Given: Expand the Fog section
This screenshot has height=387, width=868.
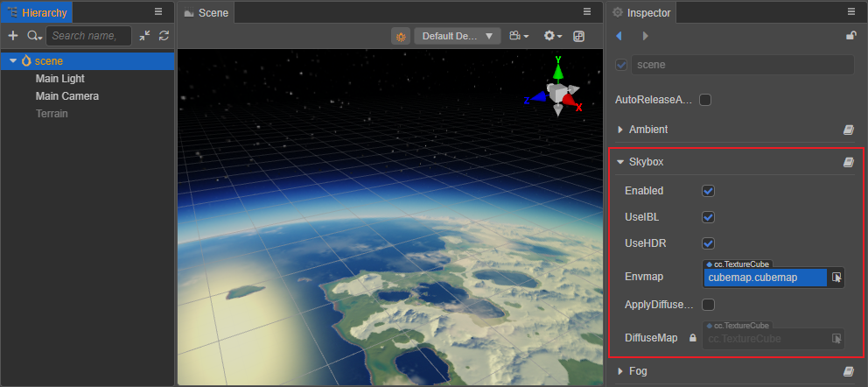Looking at the screenshot, I should pos(620,371).
